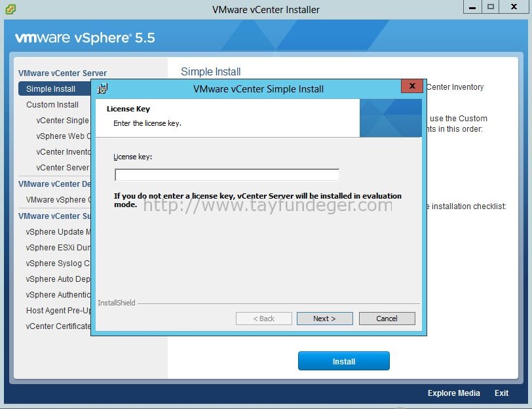Minimize the VMware vCenter Installer window
Image resolution: width=532 pixels, height=409 pixels.
pyautogui.click(x=472, y=7)
